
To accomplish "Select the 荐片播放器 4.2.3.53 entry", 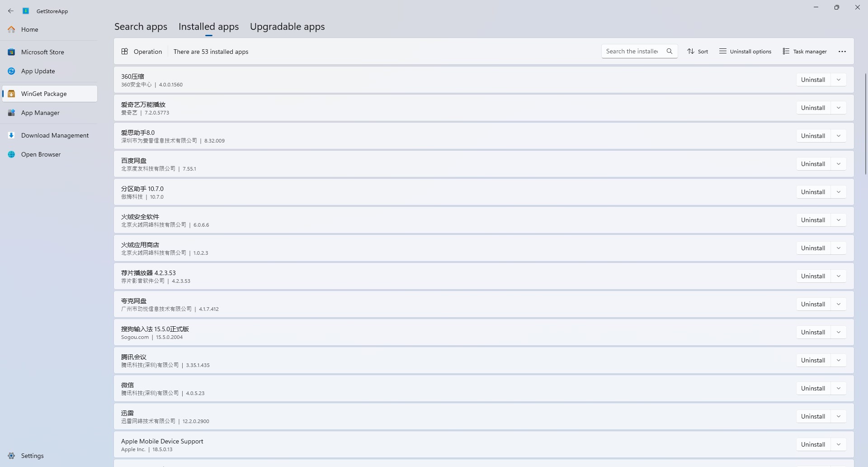I will click(484, 276).
